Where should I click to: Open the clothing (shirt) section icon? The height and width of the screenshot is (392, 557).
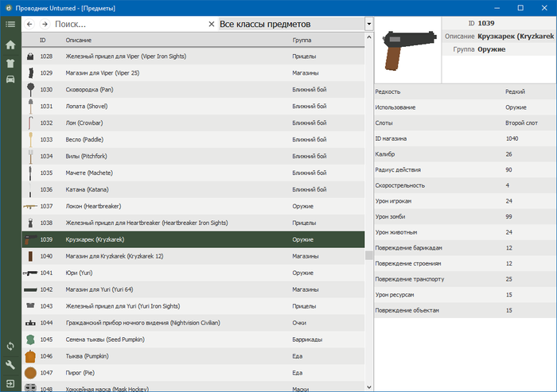pyautogui.click(x=10, y=62)
